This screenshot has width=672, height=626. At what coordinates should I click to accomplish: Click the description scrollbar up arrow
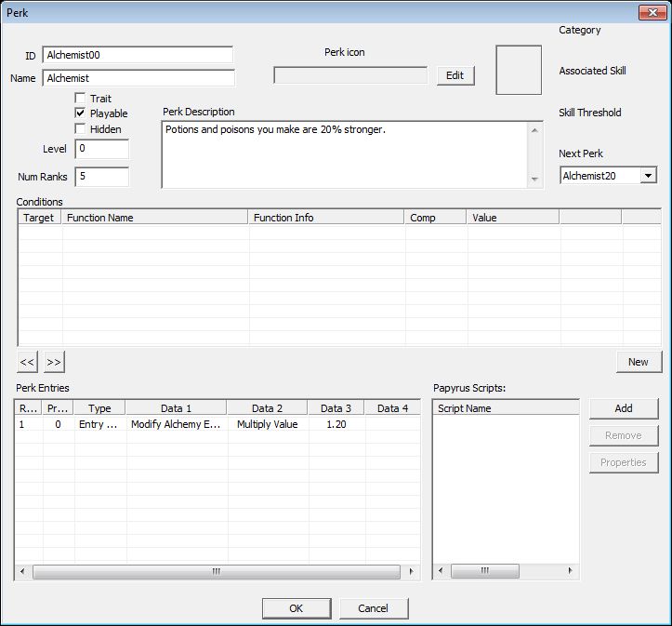[534, 130]
